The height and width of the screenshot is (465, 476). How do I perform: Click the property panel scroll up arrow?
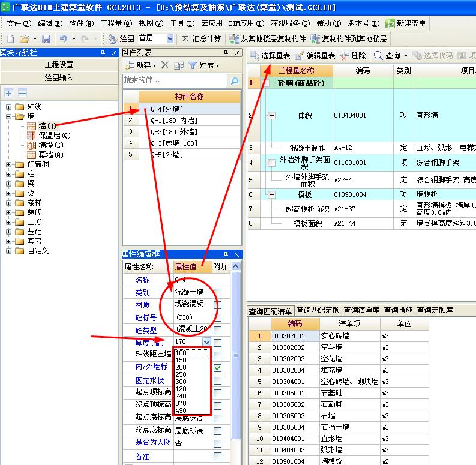pos(235,266)
